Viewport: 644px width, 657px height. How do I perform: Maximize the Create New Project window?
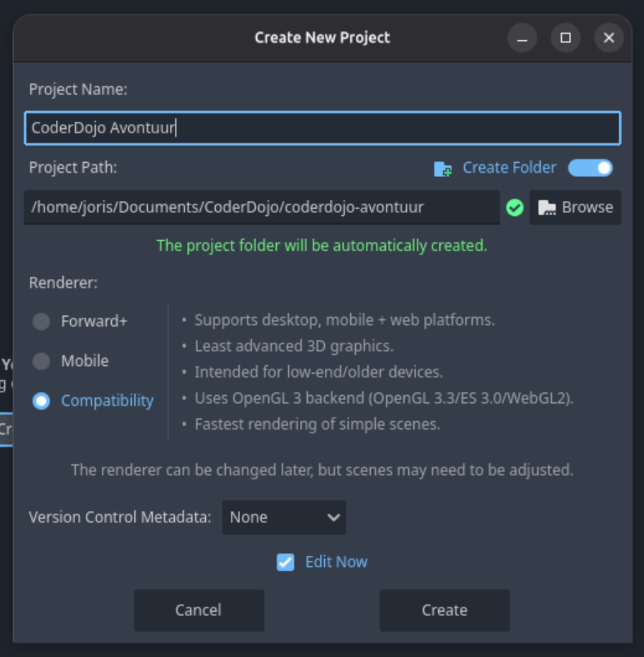565,38
